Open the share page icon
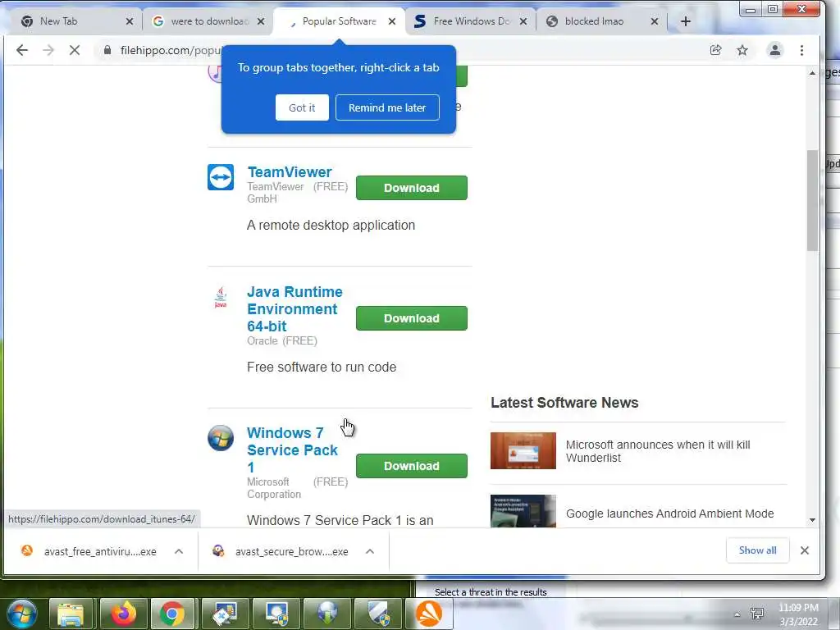 (x=715, y=50)
